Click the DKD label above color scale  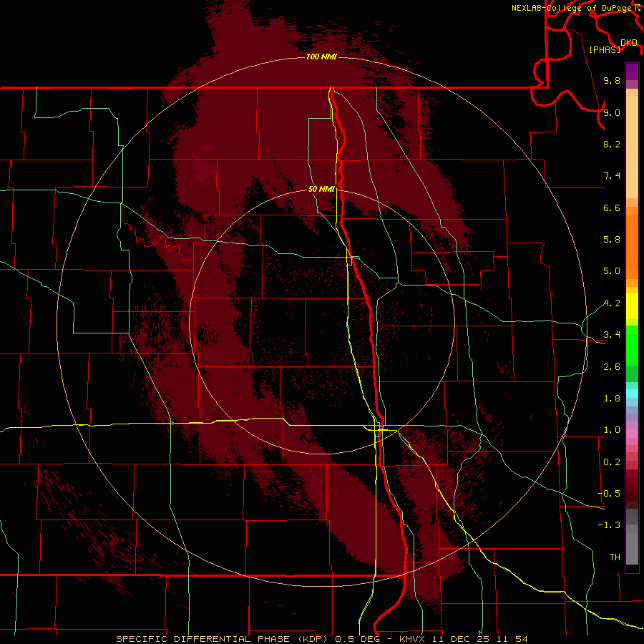coord(629,43)
